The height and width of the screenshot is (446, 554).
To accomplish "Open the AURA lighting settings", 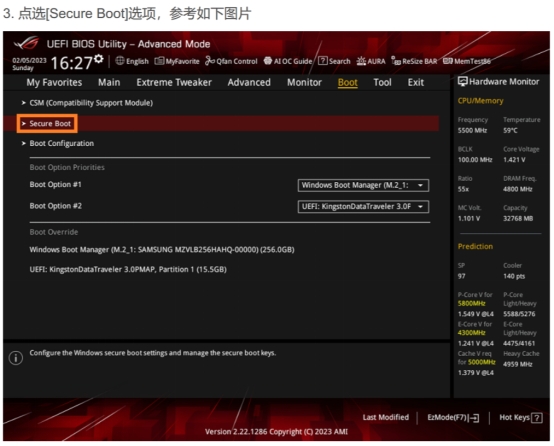I will coord(371,61).
